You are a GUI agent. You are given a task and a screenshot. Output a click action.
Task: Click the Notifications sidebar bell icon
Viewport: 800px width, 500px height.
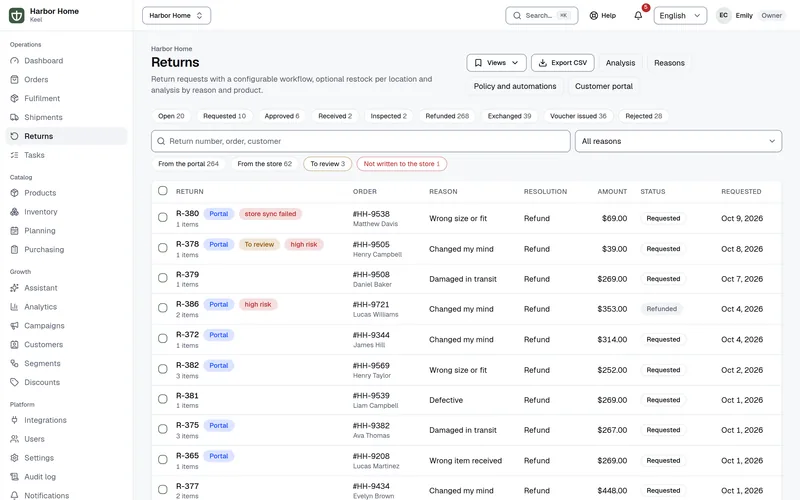tap(14, 495)
